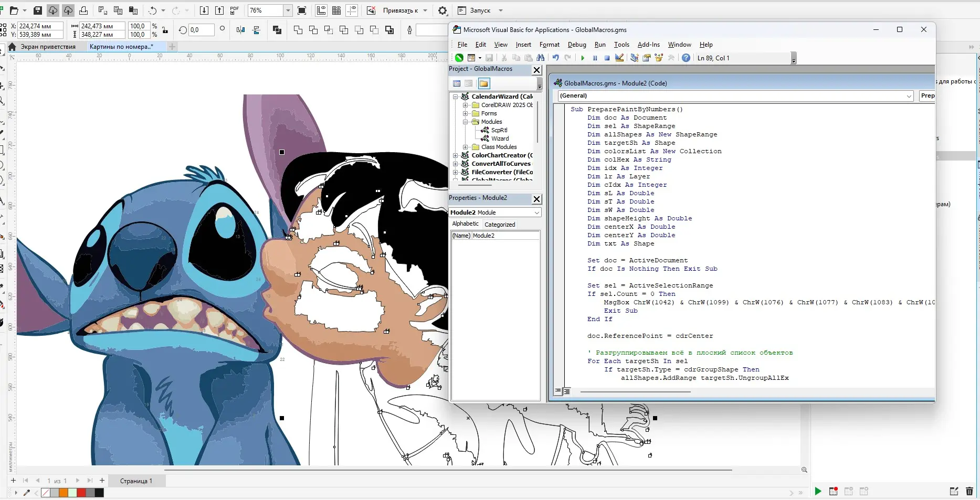The width and height of the screenshot is (980, 500).
Task: Open the zoom level dropdown showing 76%
Action: click(288, 10)
